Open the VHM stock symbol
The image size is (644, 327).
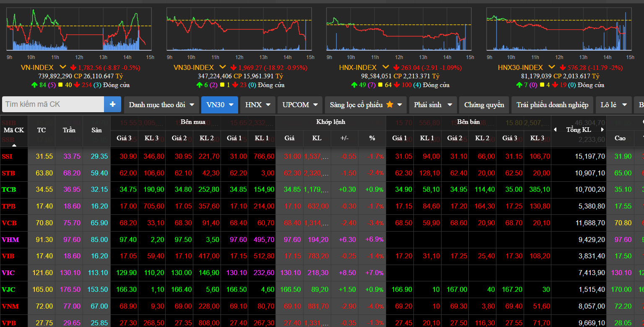point(10,240)
